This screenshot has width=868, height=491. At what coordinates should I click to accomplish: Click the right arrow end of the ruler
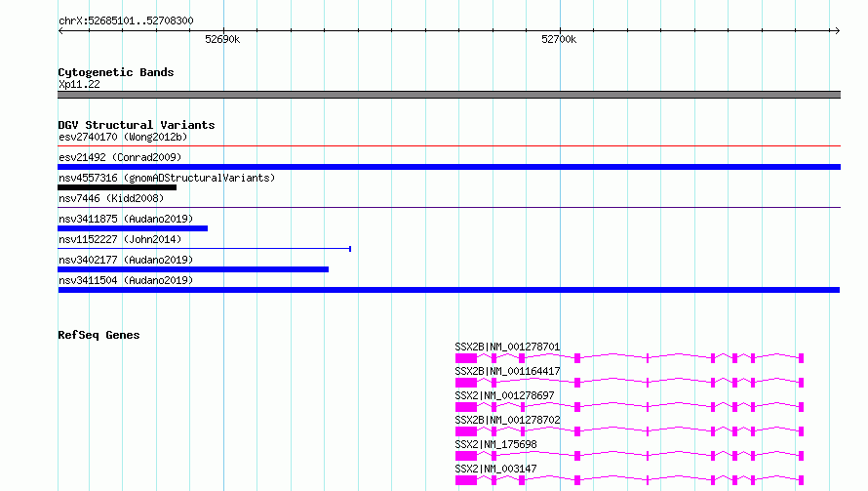coord(837,30)
